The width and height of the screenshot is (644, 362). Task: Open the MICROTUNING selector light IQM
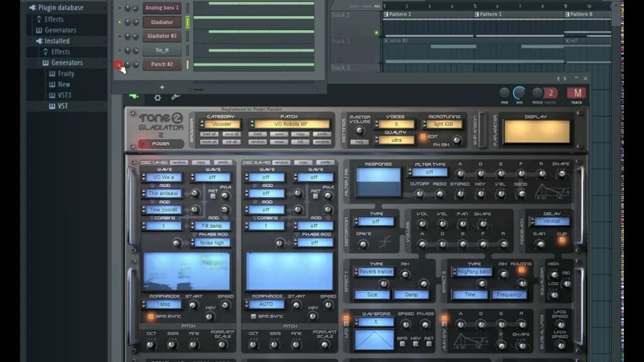pyautogui.click(x=444, y=124)
